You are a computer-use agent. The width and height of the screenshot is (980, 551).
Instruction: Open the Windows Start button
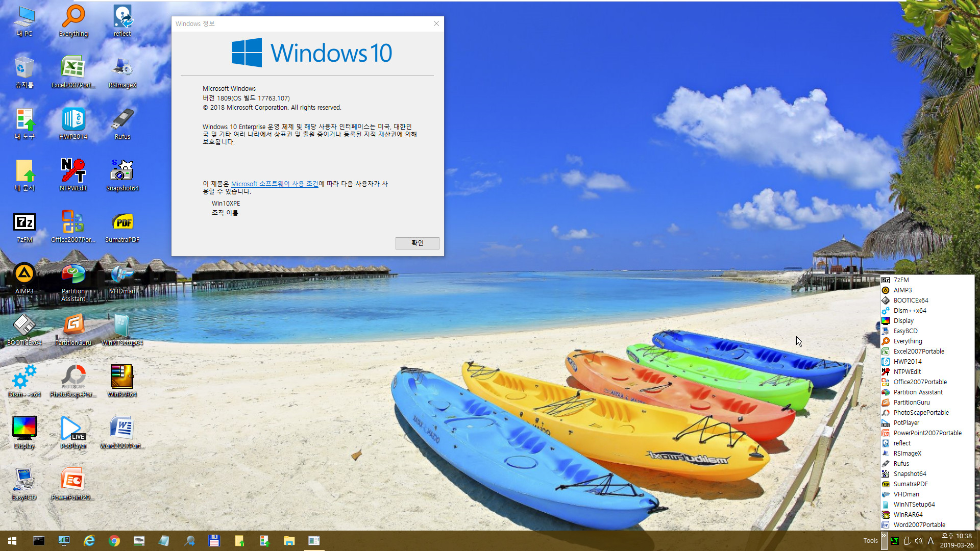tap(12, 541)
